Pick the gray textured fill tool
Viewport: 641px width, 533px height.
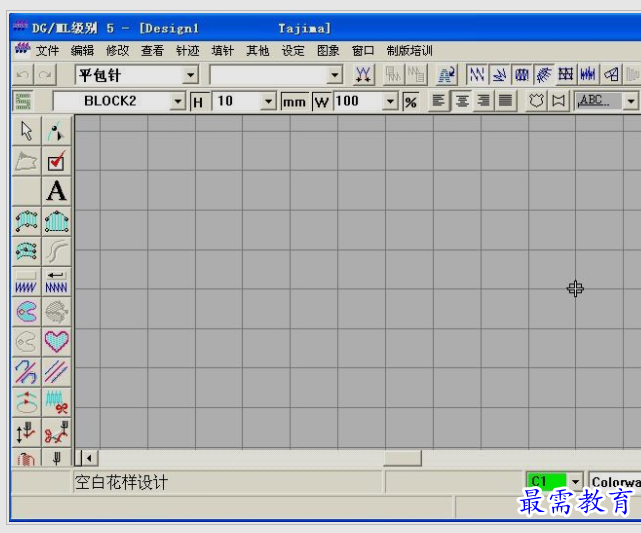point(56,312)
